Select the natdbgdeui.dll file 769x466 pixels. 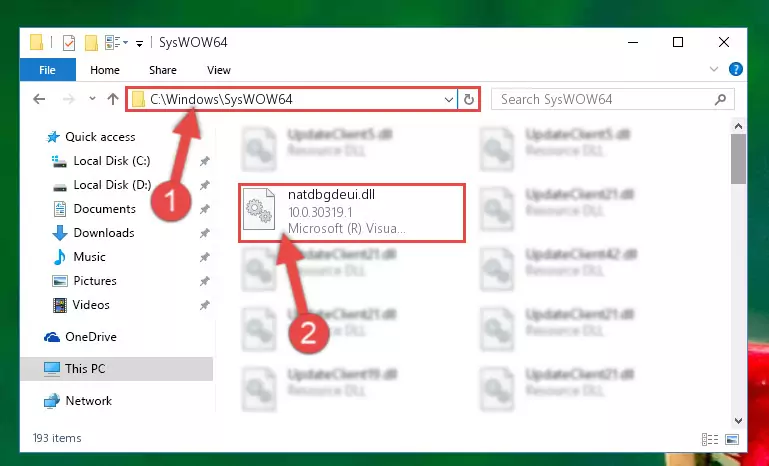tap(351, 212)
